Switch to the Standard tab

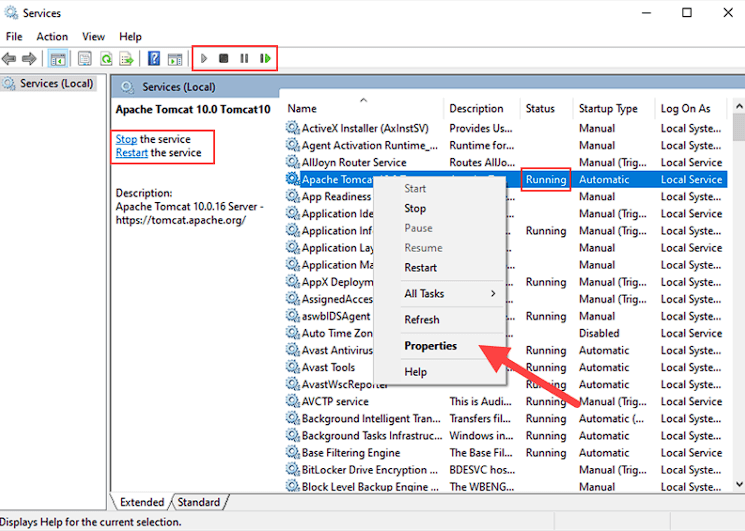coord(199,502)
